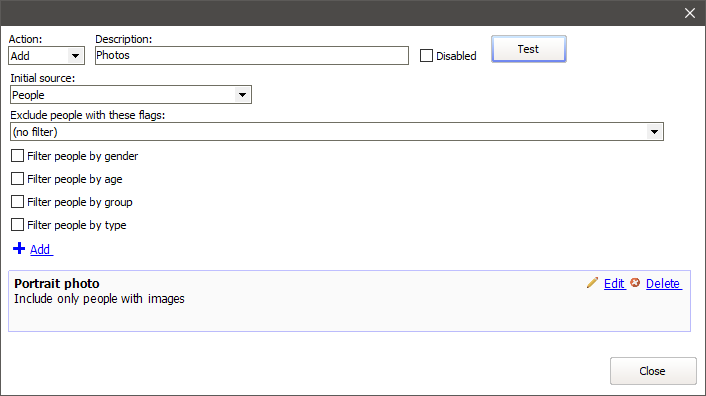The height and width of the screenshot is (396, 706).
Task: Tick Filter people by type
Action: (x=17, y=225)
